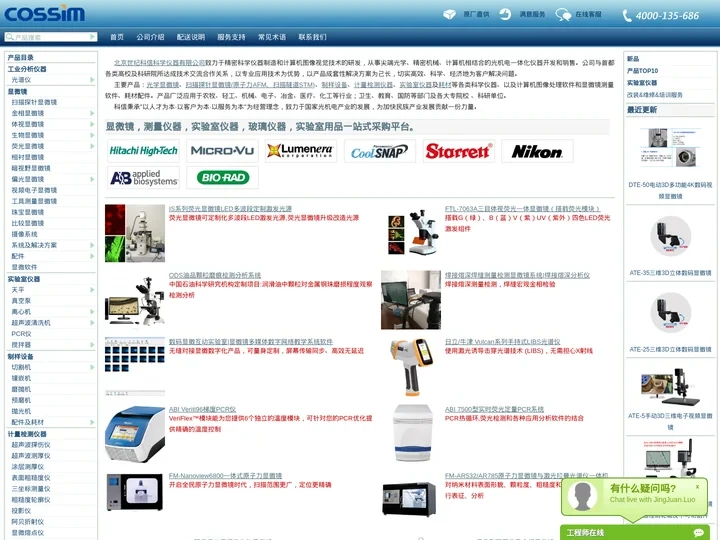Expand the 偏光显微镜 category arrow
Screen dimensions: 720x540
coord(92,179)
